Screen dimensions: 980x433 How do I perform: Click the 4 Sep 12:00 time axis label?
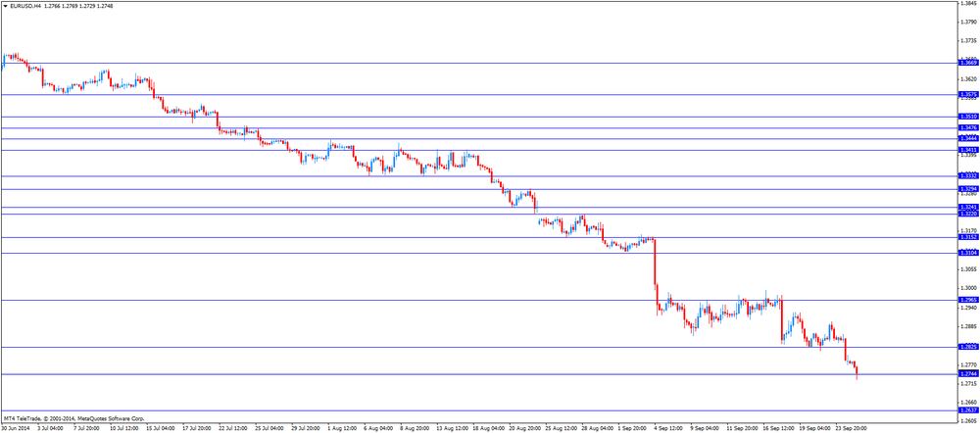coord(670,429)
